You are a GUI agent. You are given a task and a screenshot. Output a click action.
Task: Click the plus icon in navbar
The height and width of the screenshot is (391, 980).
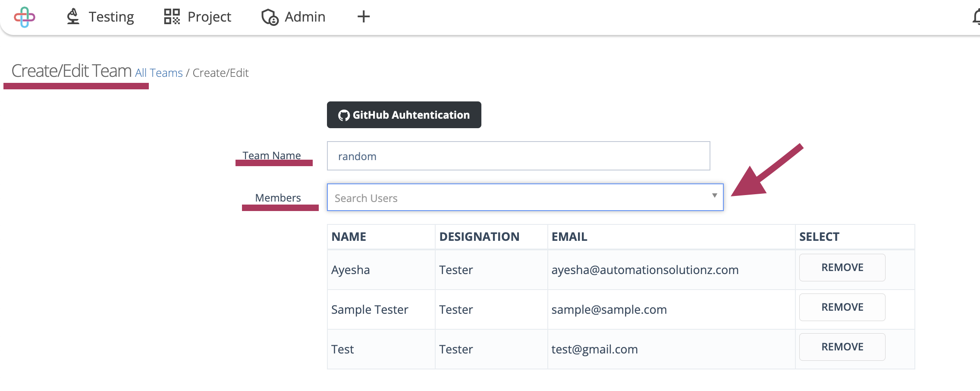[x=364, y=16]
